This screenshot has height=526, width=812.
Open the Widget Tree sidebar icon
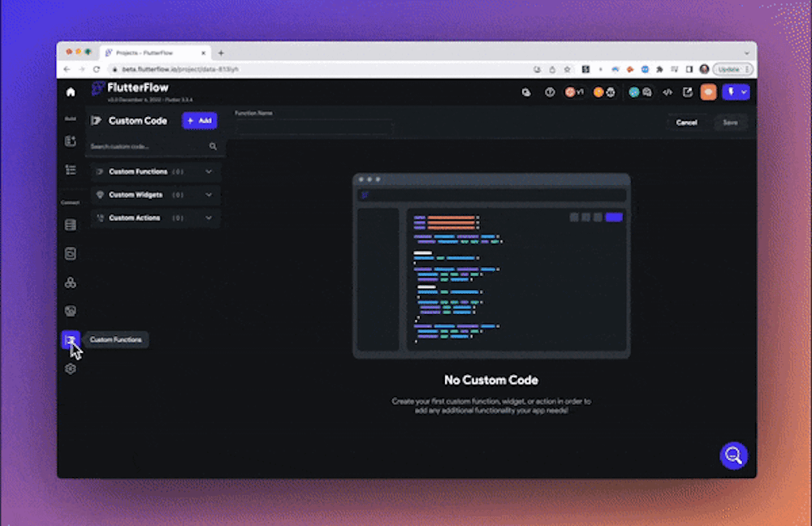pyautogui.click(x=71, y=170)
